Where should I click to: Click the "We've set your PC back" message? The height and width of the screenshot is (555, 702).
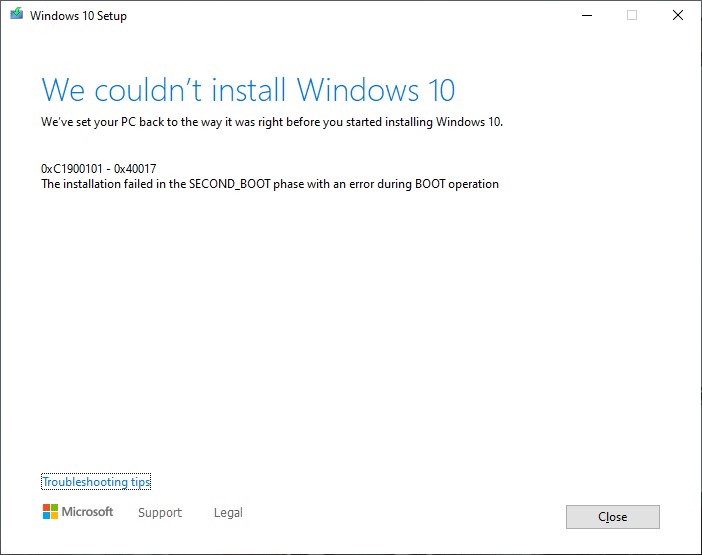pyautogui.click(x=272, y=122)
